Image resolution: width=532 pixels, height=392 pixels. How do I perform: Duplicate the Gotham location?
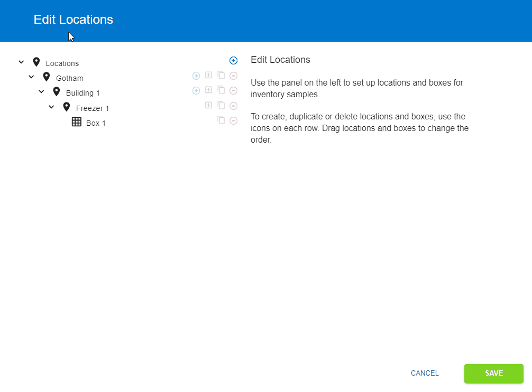coord(221,75)
